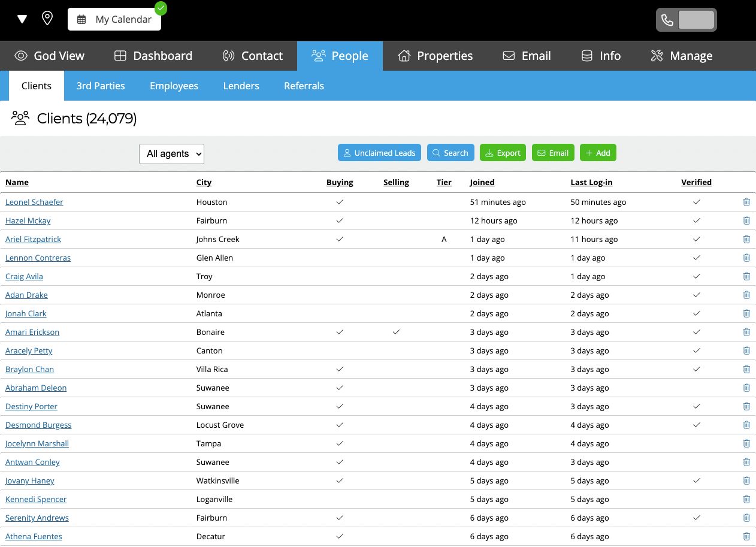Image resolution: width=756 pixels, height=547 pixels.
Task: Toggle Selling checkmark for Amari Erickson
Action: [x=396, y=333]
